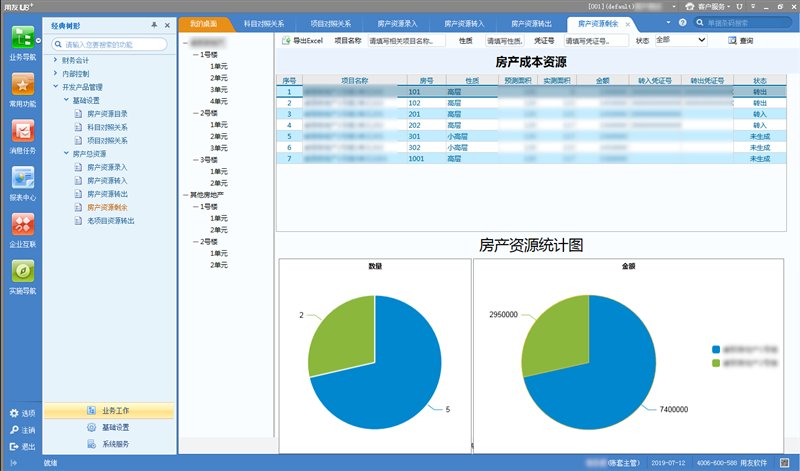
Task: Click the 注销 key icon
Action: click(x=14, y=430)
